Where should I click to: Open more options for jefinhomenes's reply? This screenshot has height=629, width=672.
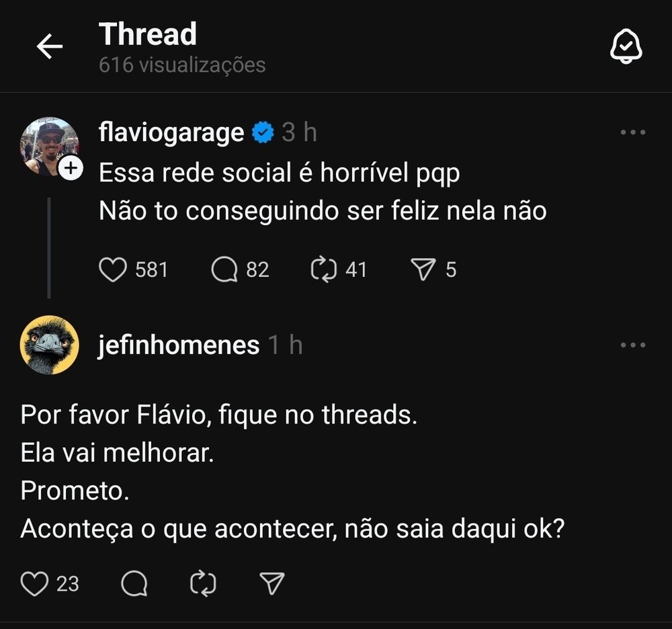coord(633,345)
